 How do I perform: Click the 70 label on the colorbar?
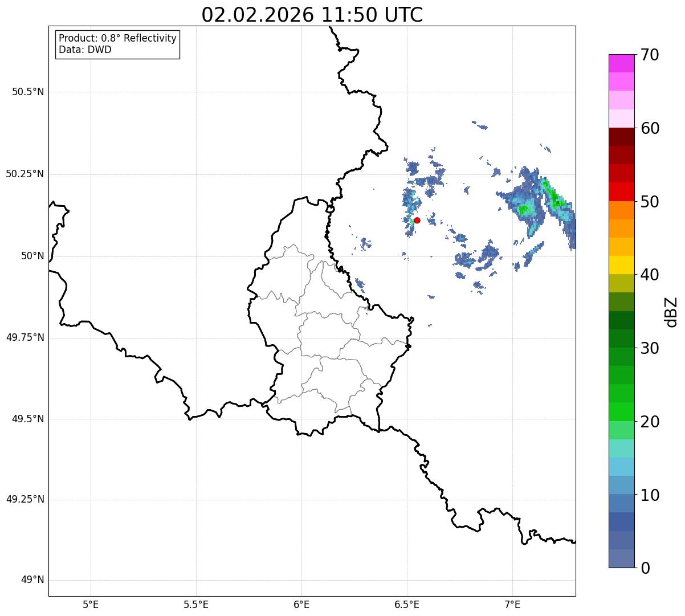[650, 55]
